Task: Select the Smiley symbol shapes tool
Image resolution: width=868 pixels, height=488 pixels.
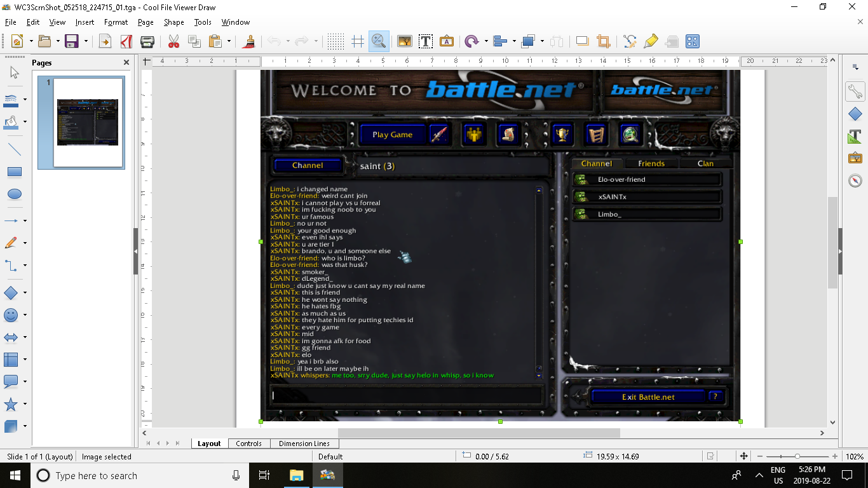Action: click(x=11, y=315)
